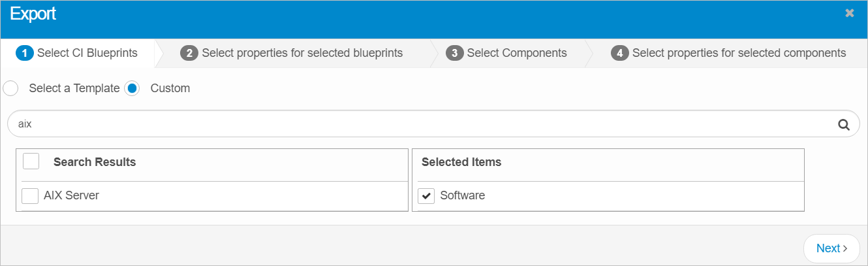This screenshot has height=266, width=868.
Task: Open Select properties for selected components step
Action: point(739,54)
